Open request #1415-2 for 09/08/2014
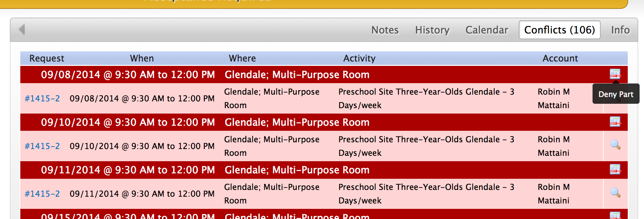Viewport: 644px width, 219px height. click(x=42, y=98)
